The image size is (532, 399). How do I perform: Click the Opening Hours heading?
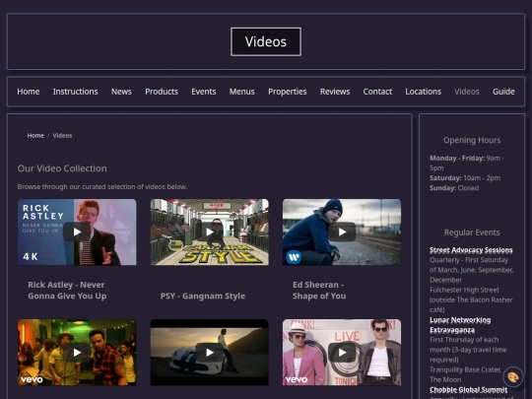click(x=472, y=140)
